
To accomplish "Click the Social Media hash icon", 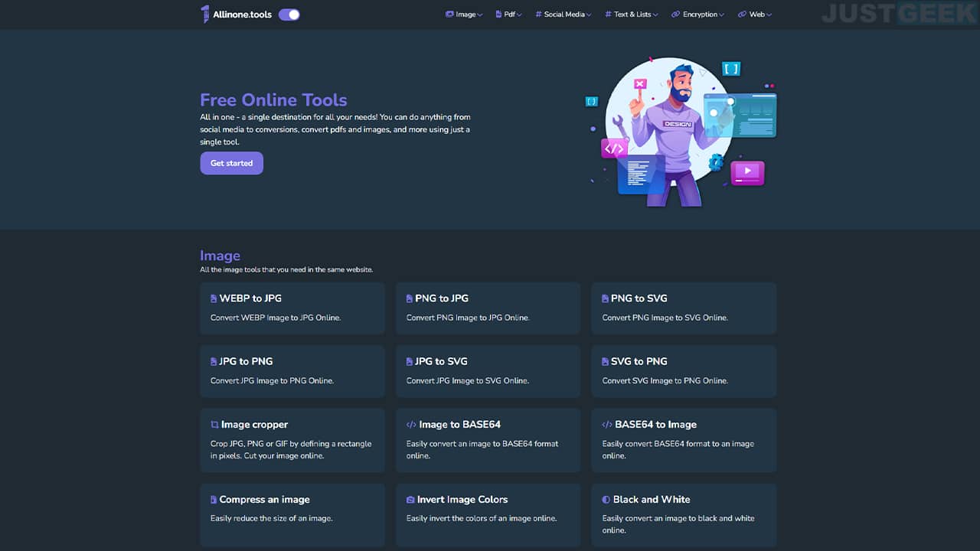I will (x=538, y=15).
